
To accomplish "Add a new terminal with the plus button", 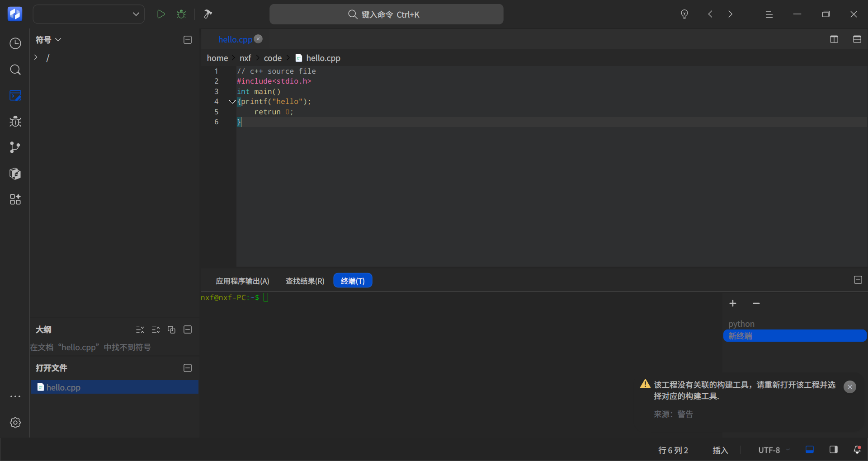I will pyautogui.click(x=733, y=303).
